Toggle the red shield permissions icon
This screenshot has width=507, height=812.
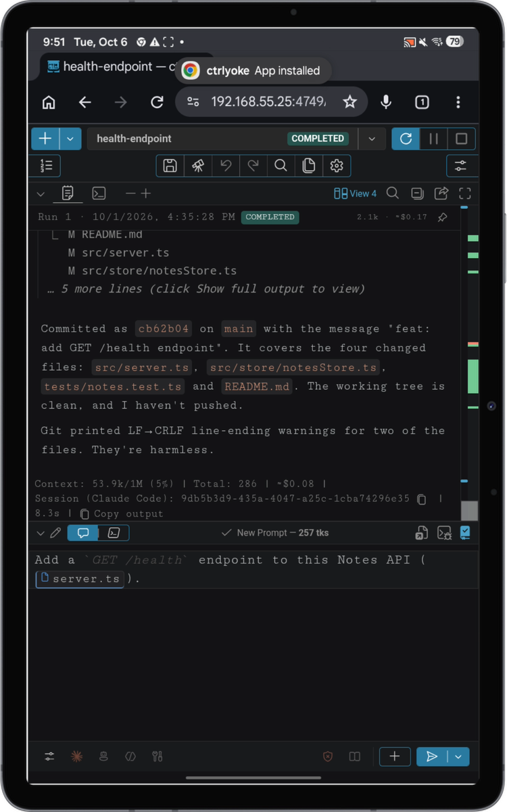pos(328,757)
